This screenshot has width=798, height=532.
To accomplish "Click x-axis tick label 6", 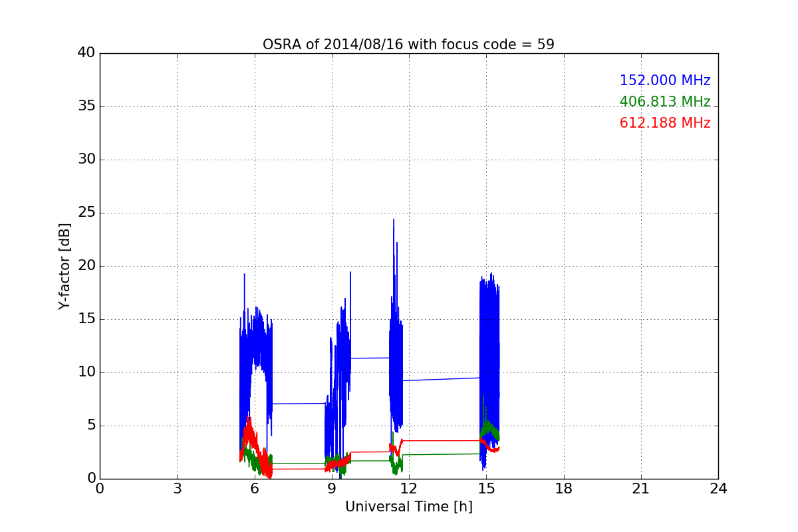I will click(254, 489).
